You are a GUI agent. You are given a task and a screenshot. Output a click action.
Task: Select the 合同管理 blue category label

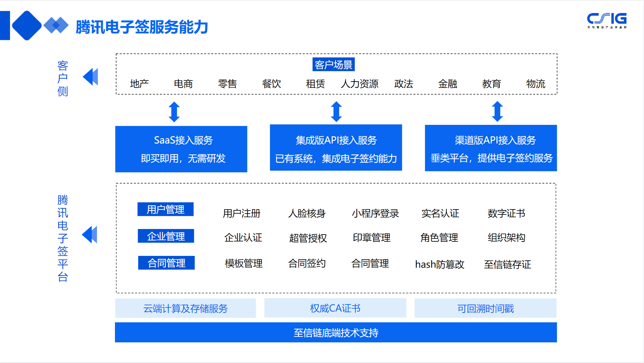tap(166, 263)
